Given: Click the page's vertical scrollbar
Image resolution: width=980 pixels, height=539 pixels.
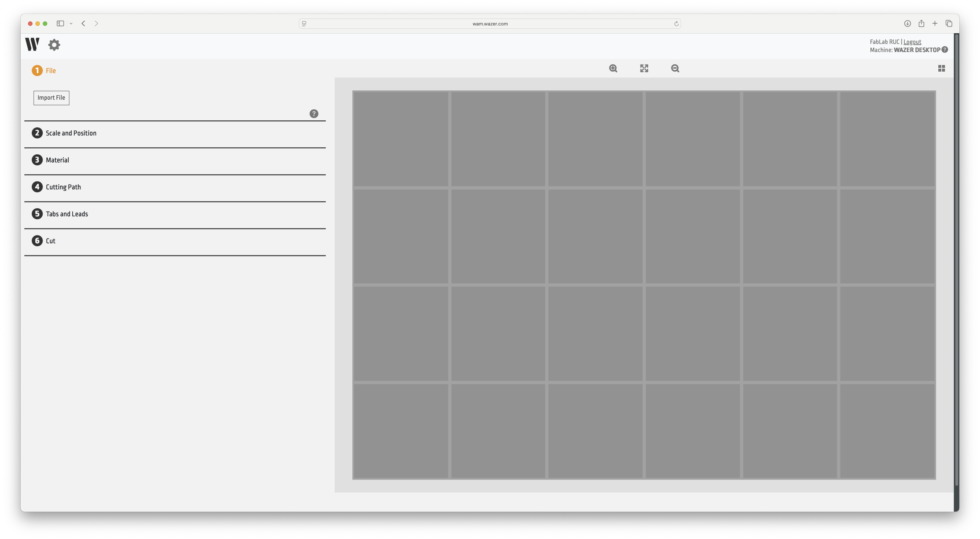Looking at the screenshot, I should pyautogui.click(x=956, y=259).
